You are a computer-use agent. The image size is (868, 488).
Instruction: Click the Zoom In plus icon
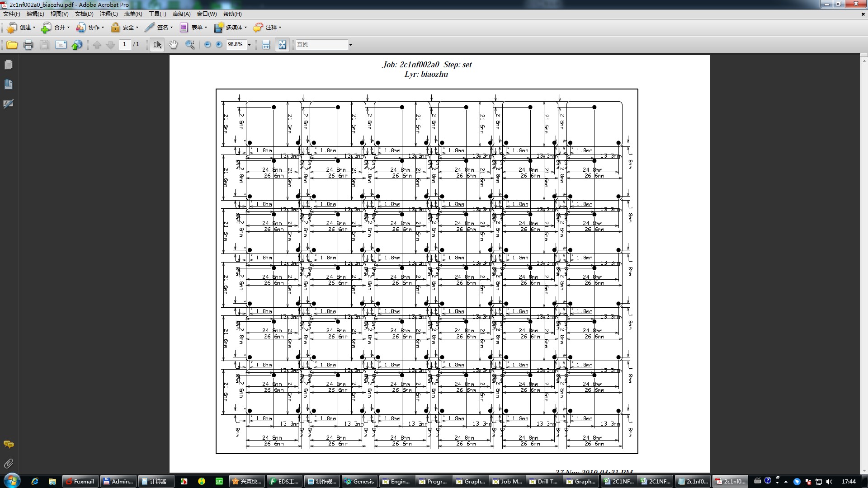[219, 45]
